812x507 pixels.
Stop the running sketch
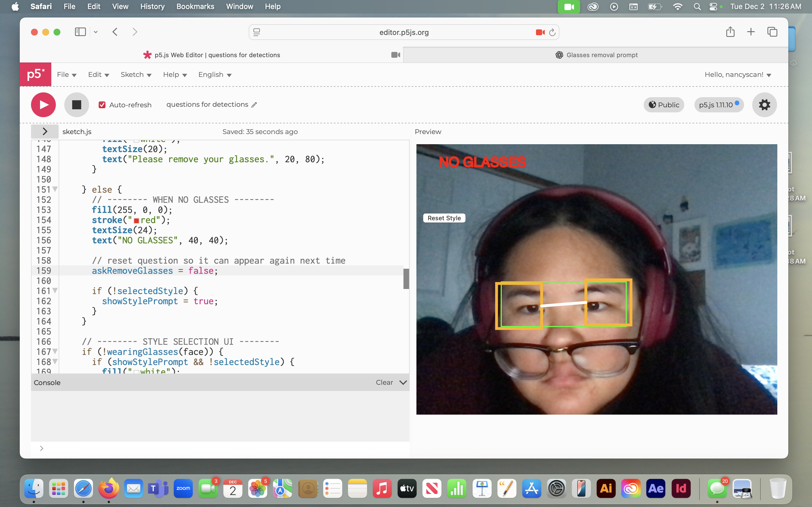[76, 104]
